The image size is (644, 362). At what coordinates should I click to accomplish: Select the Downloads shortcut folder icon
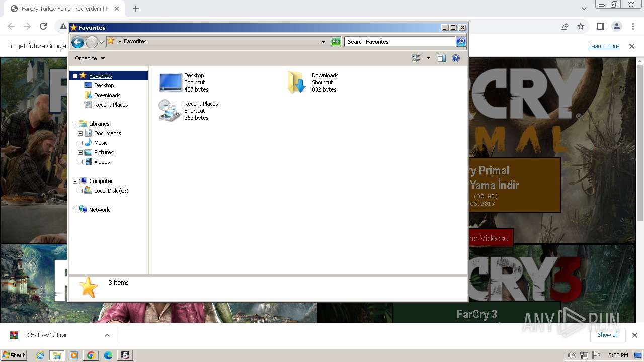[297, 82]
